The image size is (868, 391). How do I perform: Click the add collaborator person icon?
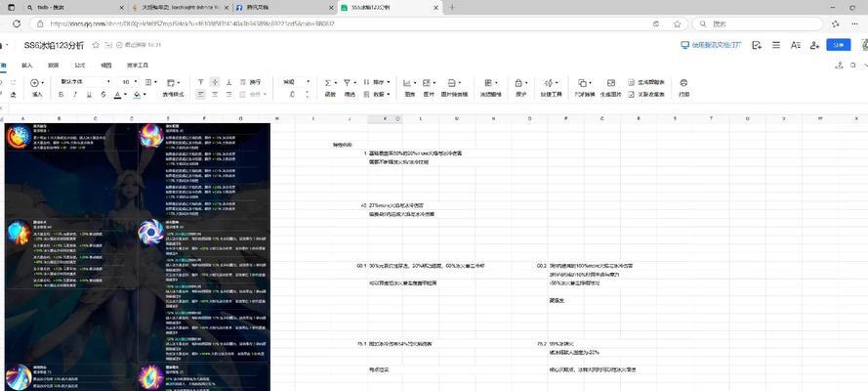814,45
